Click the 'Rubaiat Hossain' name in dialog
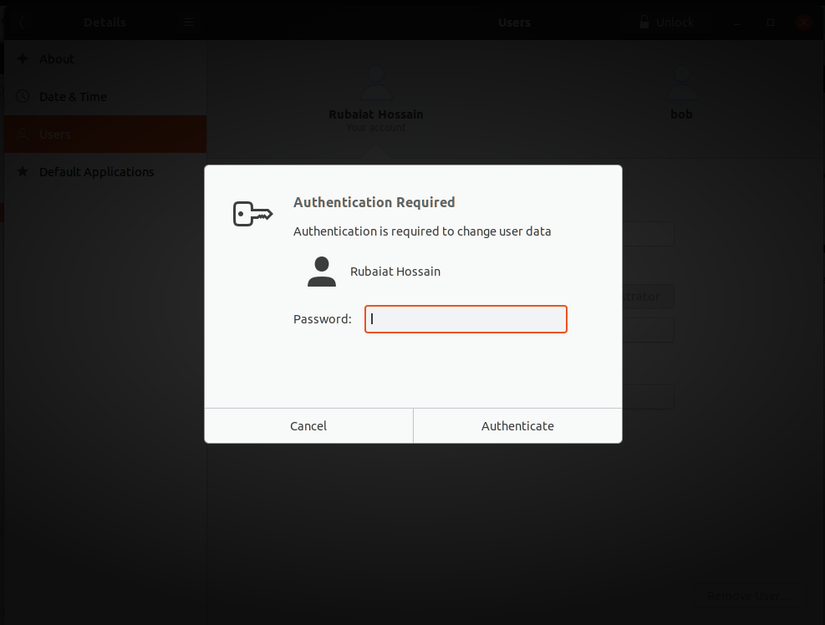Screen dimensions: 825x625 pos(395,271)
